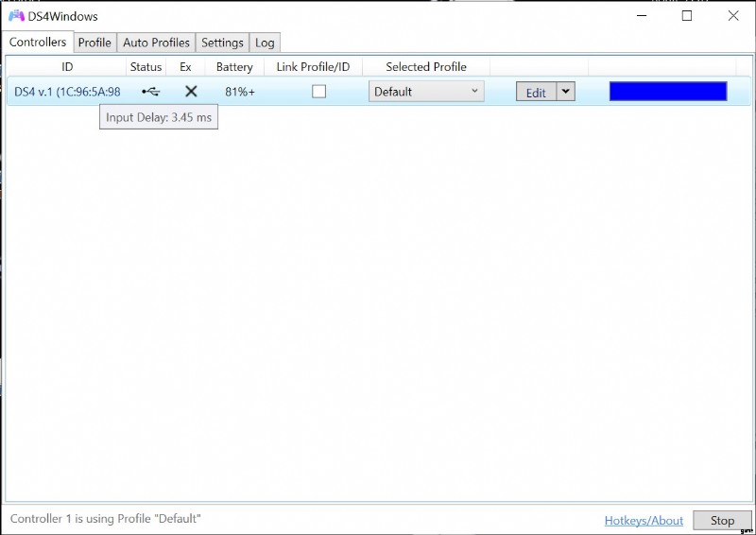This screenshot has height=535, width=756.
Task: Click the USB connection status icon
Action: tap(150, 92)
